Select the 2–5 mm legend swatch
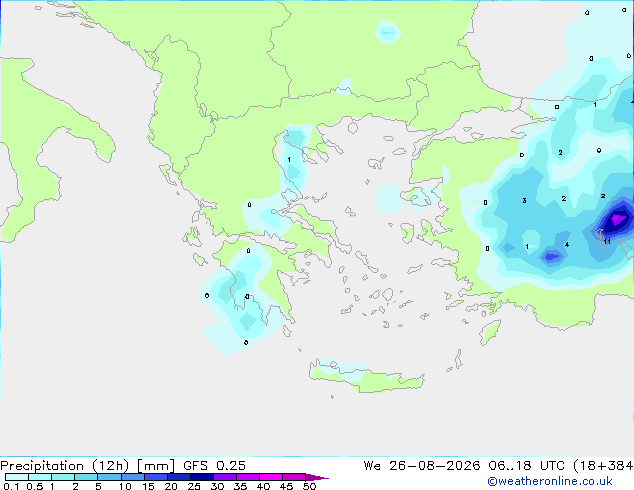The image size is (634, 490). (86, 477)
